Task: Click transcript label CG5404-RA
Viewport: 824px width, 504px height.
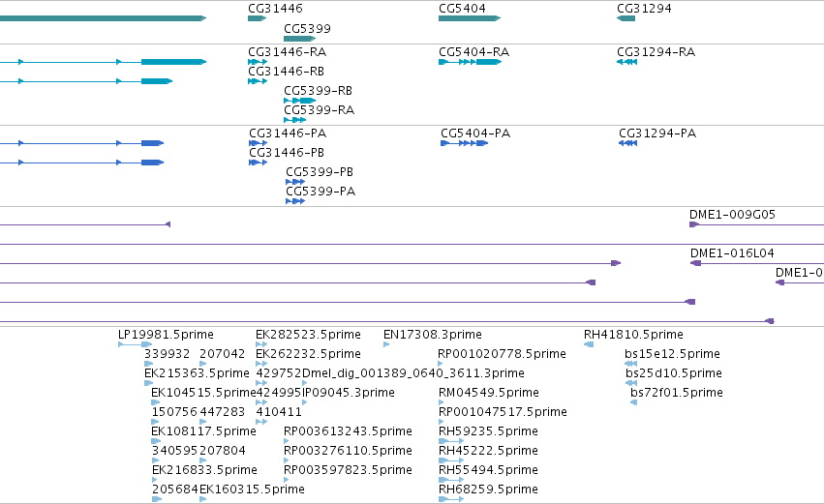Action: point(474,52)
